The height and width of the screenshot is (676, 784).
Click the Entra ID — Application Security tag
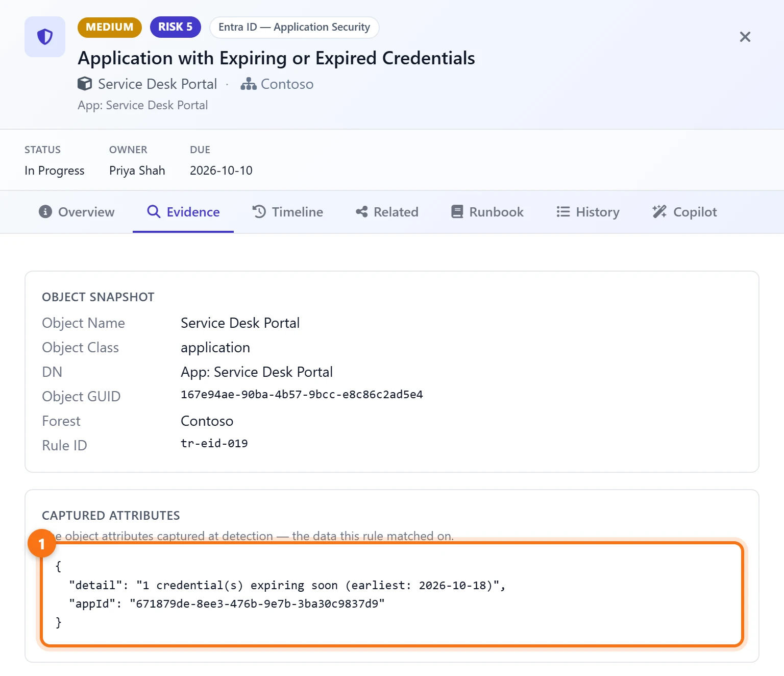tap(295, 27)
